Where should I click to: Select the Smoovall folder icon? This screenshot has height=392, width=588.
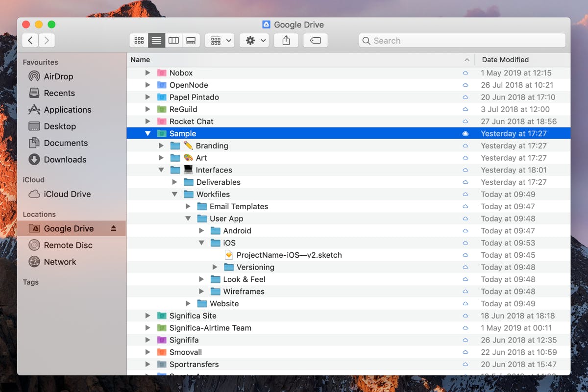coord(162,352)
